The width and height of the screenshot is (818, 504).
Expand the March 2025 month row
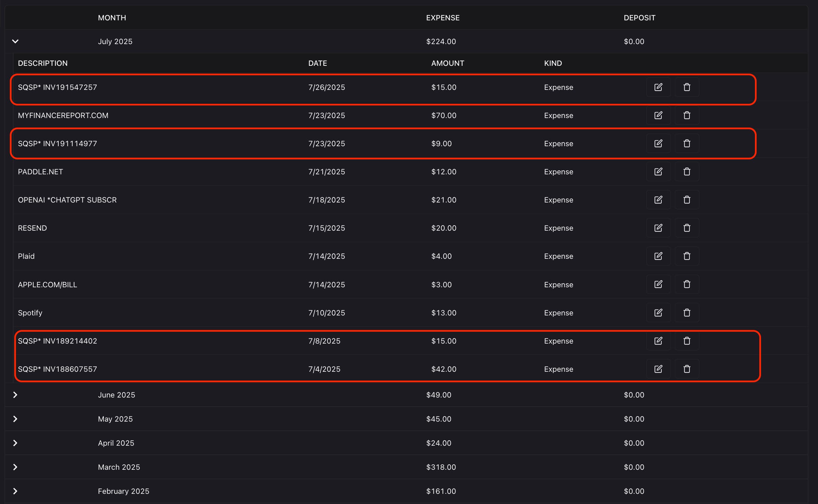pyautogui.click(x=15, y=467)
